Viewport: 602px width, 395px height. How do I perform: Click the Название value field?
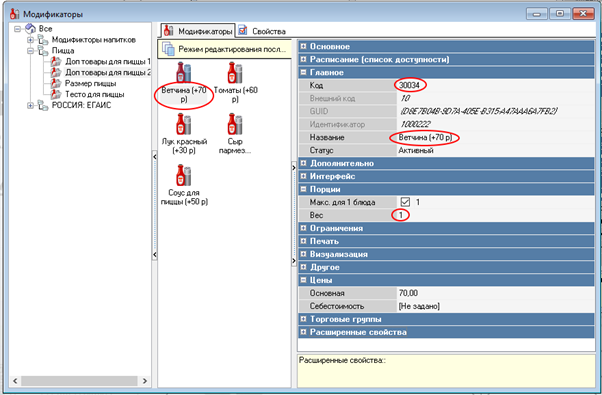pyautogui.click(x=495, y=137)
